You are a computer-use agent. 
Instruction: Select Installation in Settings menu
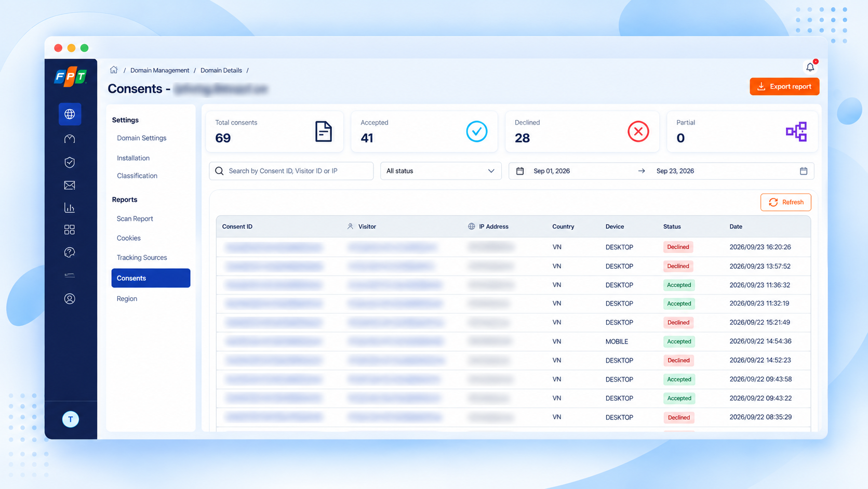click(133, 158)
